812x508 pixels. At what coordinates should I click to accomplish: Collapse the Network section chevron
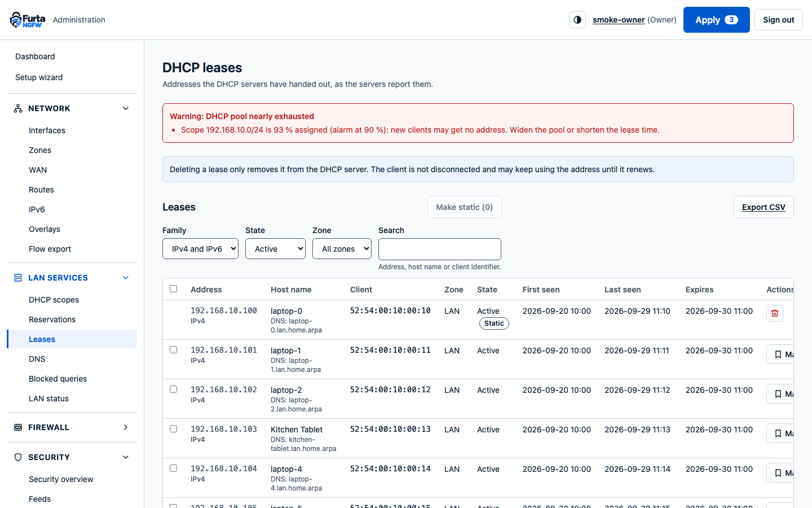126,108
